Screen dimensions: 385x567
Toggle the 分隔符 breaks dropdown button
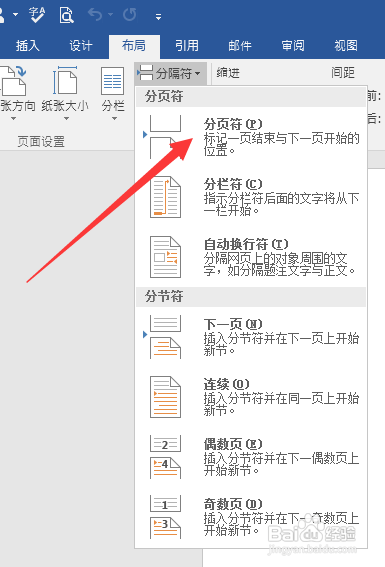click(x=170, y=73)
